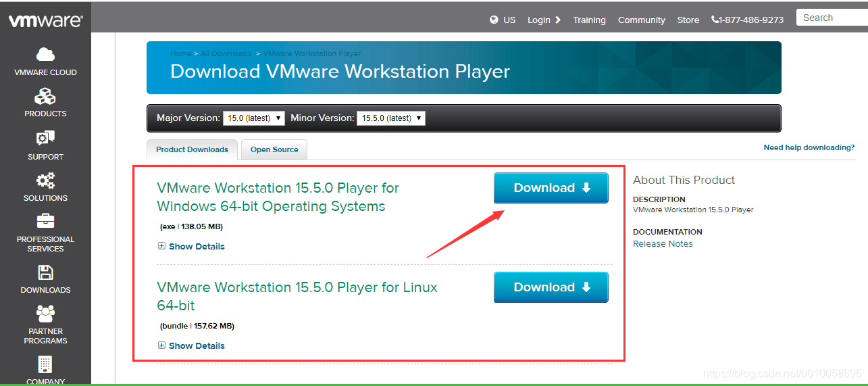This screenshot has width=868, height=386.
Task: Open Player for Linux 64-bit title link
Action: pyautogui.click(x=297, y=296)
